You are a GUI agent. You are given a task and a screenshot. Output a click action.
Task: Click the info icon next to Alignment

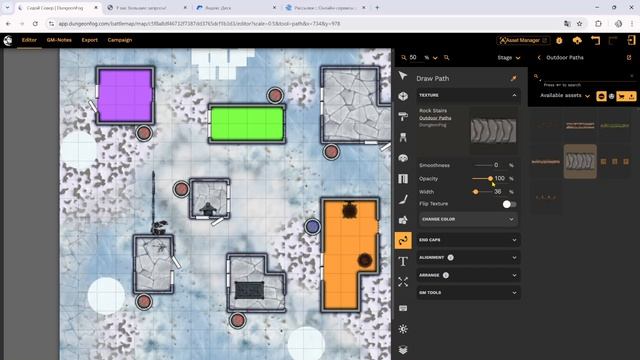[x=450, y=258]
